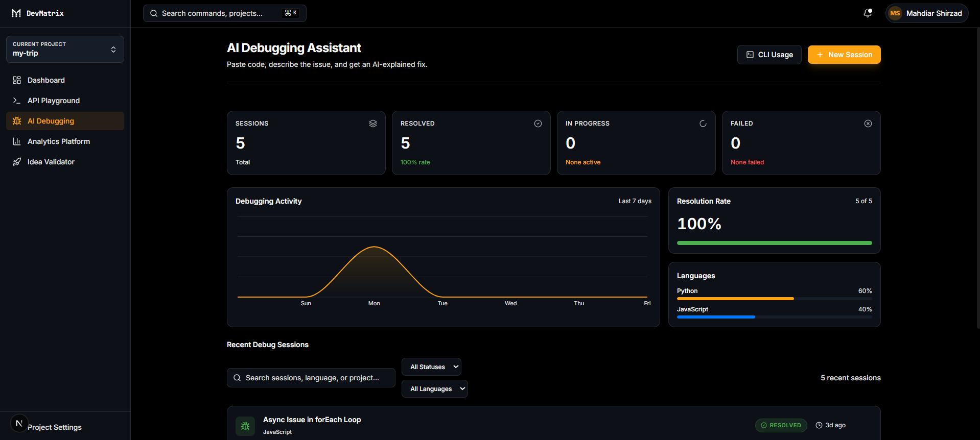
Task: Click the CLI Usage button
Action: pos(769,55)
